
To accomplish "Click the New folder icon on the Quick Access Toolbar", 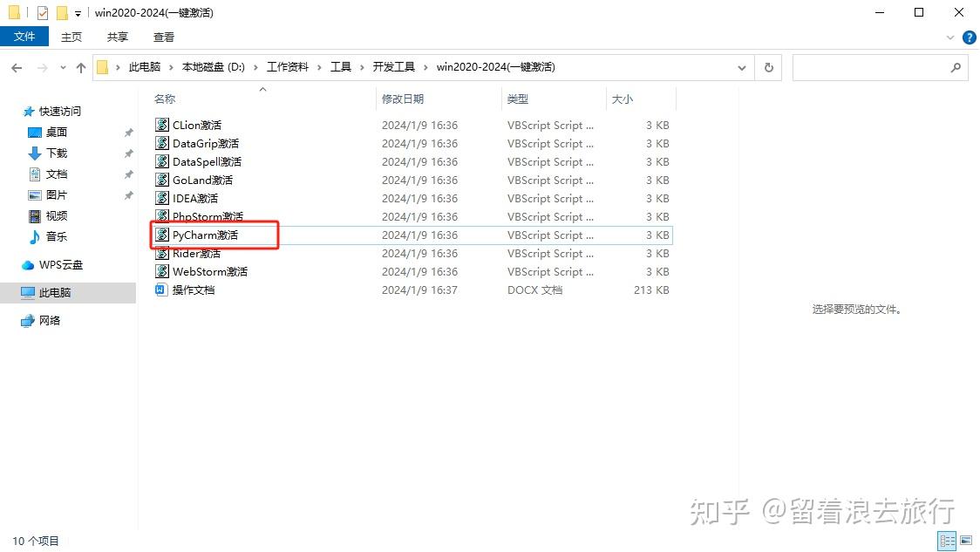I will pyautogui.click(x=60, y=12).
